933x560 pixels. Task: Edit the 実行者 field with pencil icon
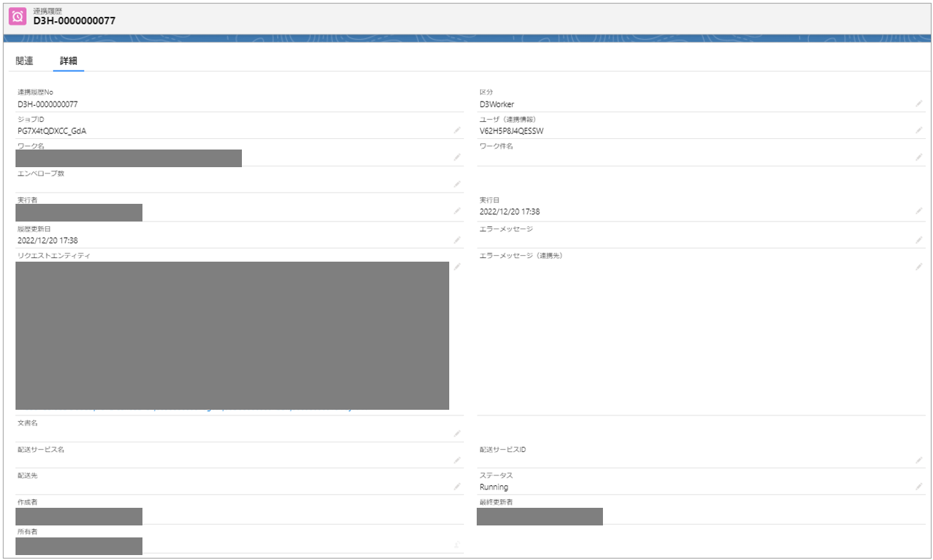point(457,211)
